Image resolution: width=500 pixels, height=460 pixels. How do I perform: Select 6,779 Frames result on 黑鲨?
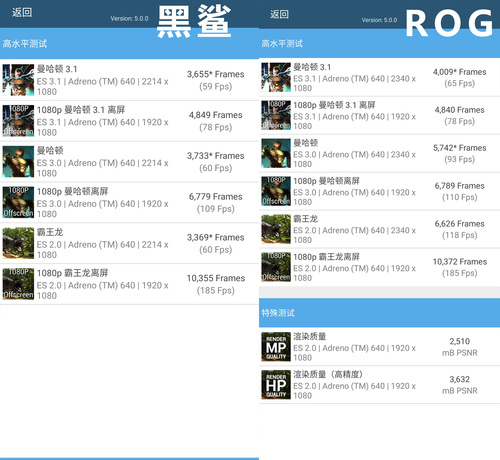coord(216,202)
